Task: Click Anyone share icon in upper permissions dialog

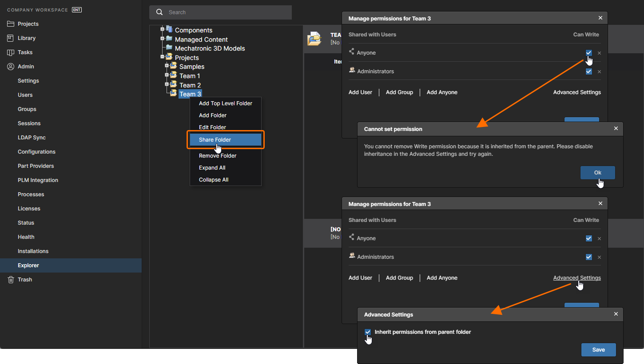Action: click(x=352, y=52)
